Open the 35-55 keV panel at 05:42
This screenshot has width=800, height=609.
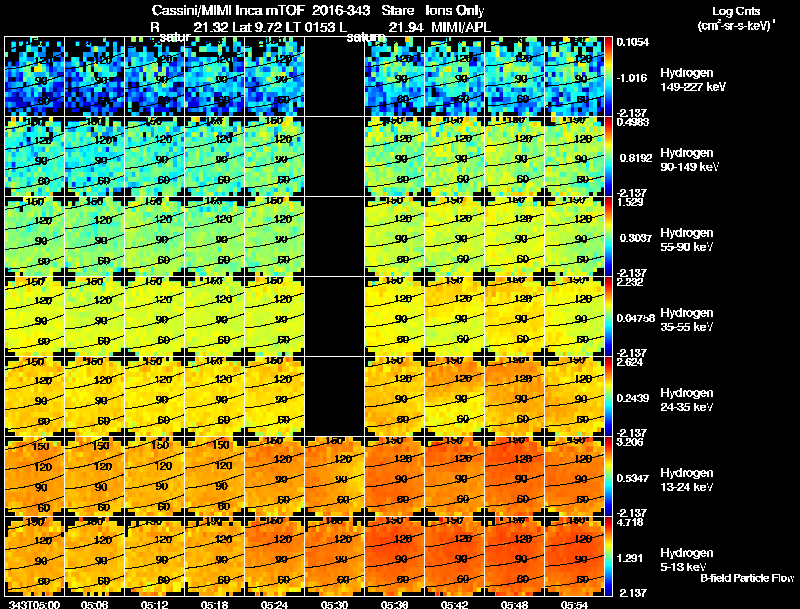point(454,317)
